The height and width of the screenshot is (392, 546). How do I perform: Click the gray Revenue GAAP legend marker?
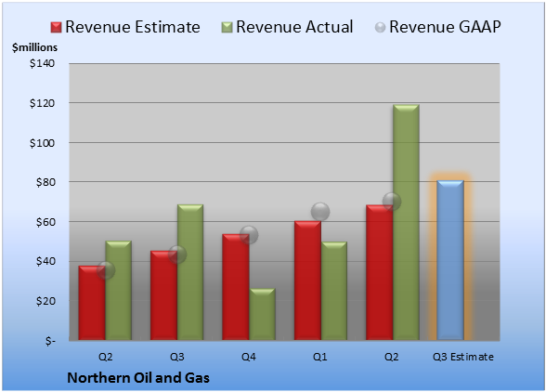(x=381, y=27)
